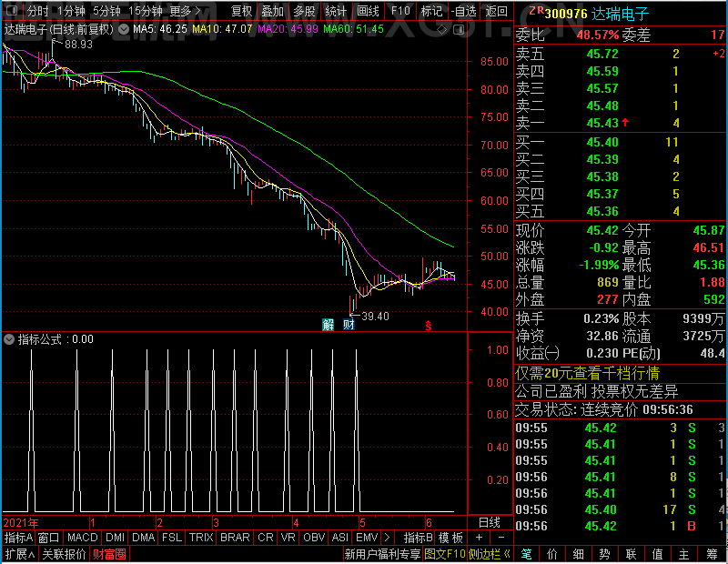The height and width of the screenshot is (564, 728).
Task: Collapse the 侧边栏 sidebar
Action: tap(490, 554)
